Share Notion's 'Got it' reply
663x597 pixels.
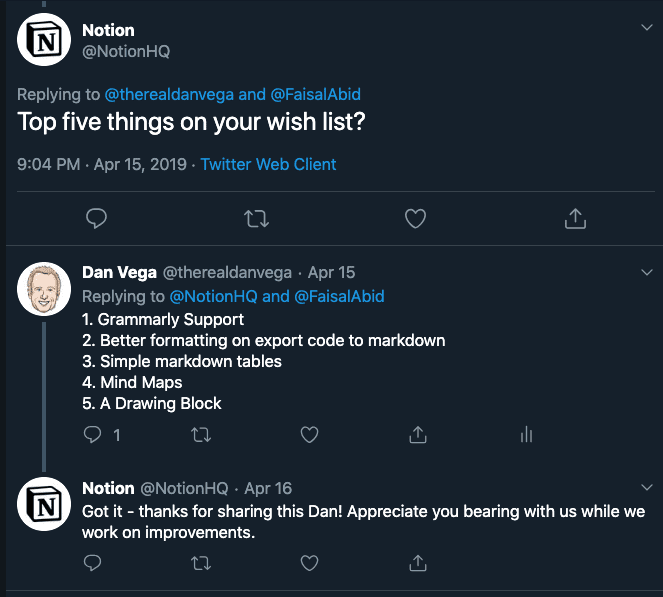(x=418, y=564)
